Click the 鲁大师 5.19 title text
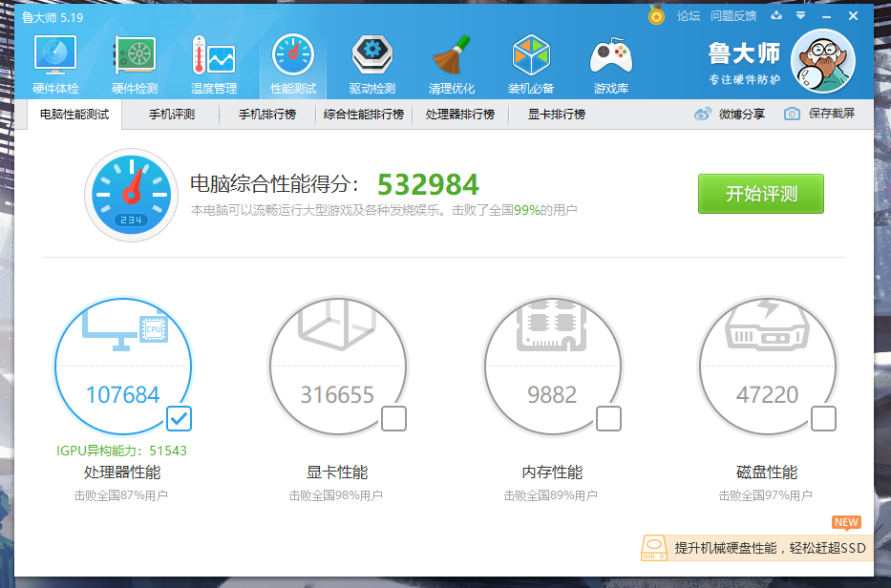 pyautogui.click(x=53, y=17)
